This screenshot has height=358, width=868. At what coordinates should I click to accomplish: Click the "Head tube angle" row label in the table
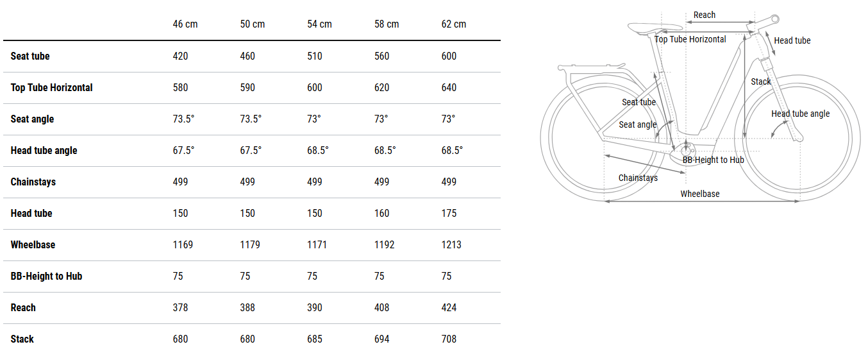point(44,150)
